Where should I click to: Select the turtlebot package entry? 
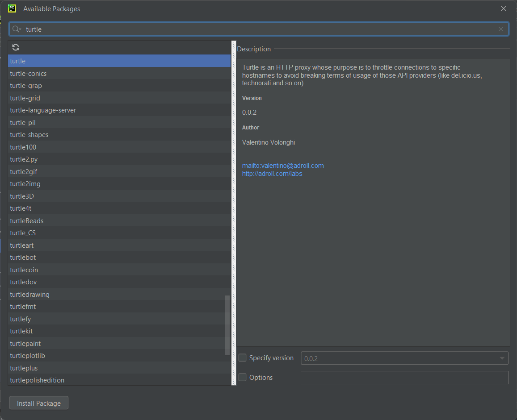point(23,258)
